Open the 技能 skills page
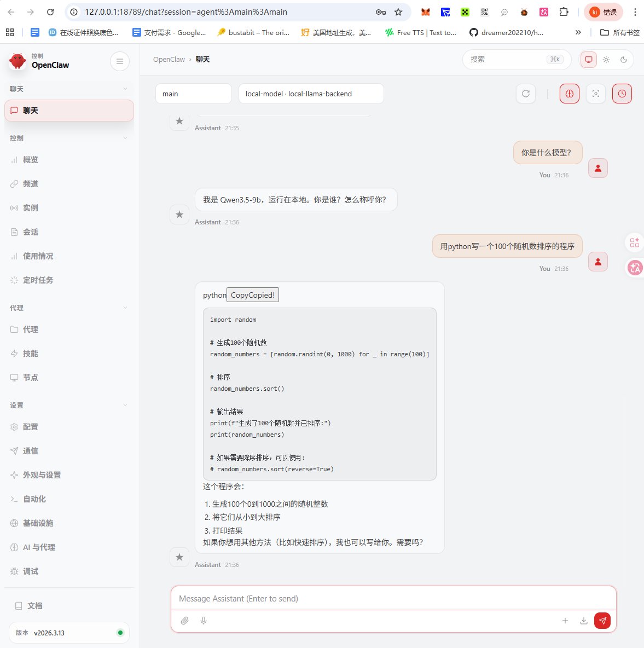This screenshot has width=644, height=648. (69, 354)
